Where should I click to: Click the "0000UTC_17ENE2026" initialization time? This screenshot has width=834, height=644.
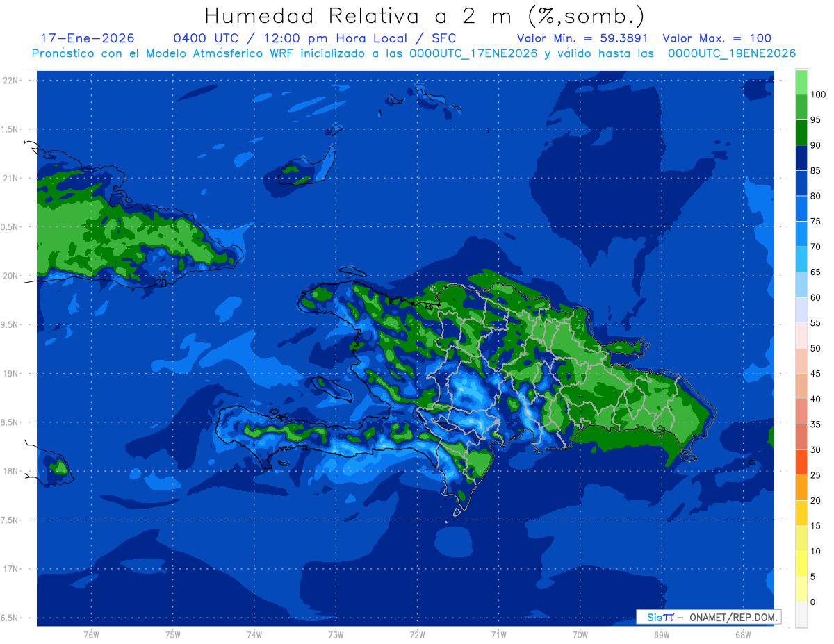click(x=473, y=53)
